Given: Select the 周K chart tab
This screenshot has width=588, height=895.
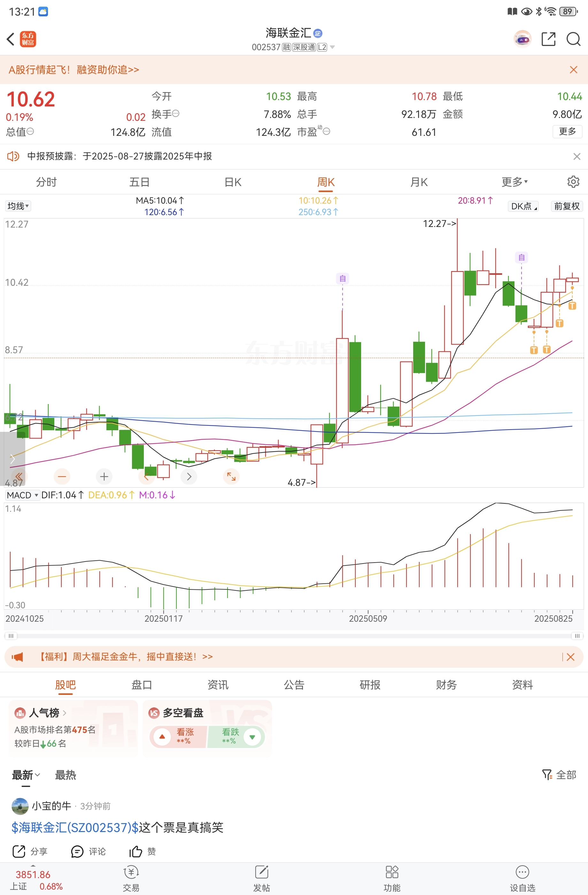Looking at the screenshot, I should (x=326, y=182).
